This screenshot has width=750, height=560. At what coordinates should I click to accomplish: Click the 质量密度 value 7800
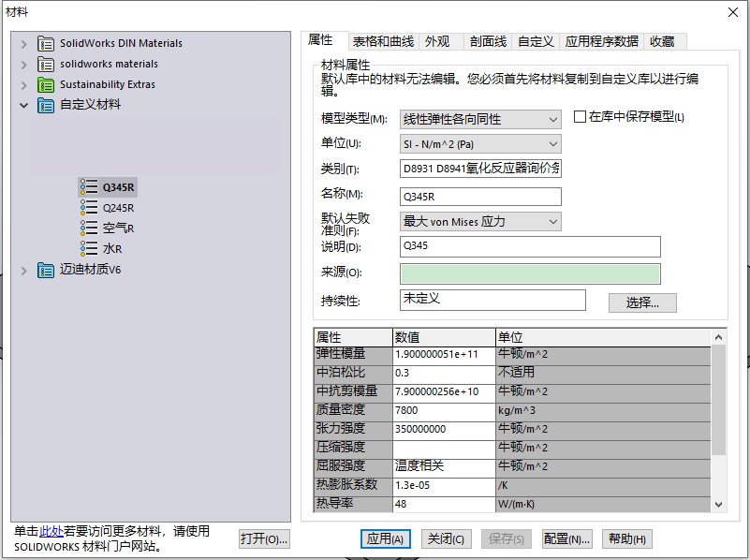click(x=444, y=410)
